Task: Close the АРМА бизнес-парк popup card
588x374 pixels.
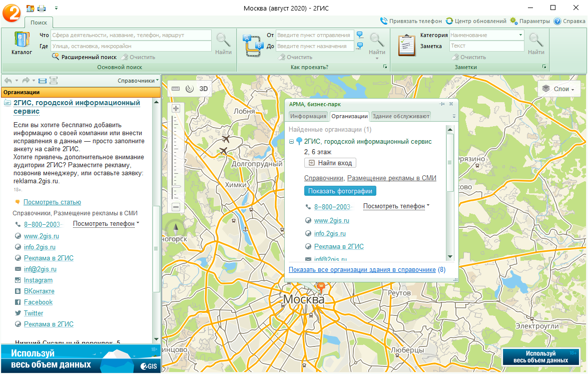Action: [x=451, y=104]
